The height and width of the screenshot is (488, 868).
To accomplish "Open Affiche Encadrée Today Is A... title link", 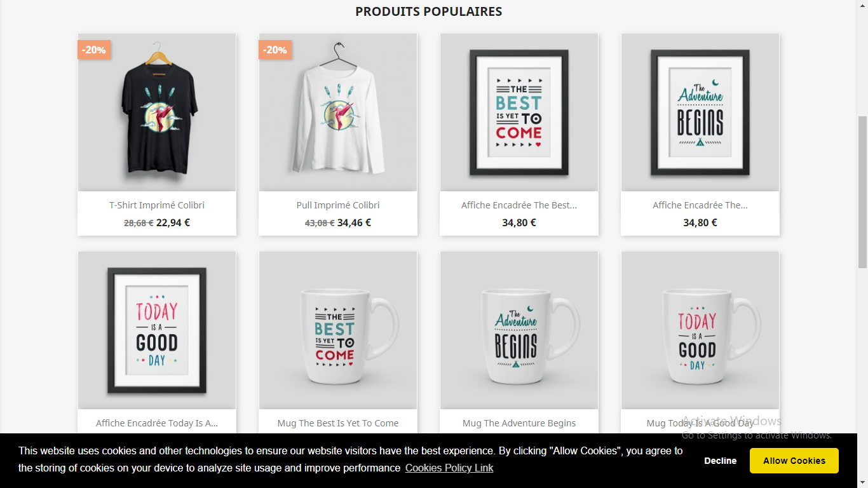I will (x=157, y=423).
